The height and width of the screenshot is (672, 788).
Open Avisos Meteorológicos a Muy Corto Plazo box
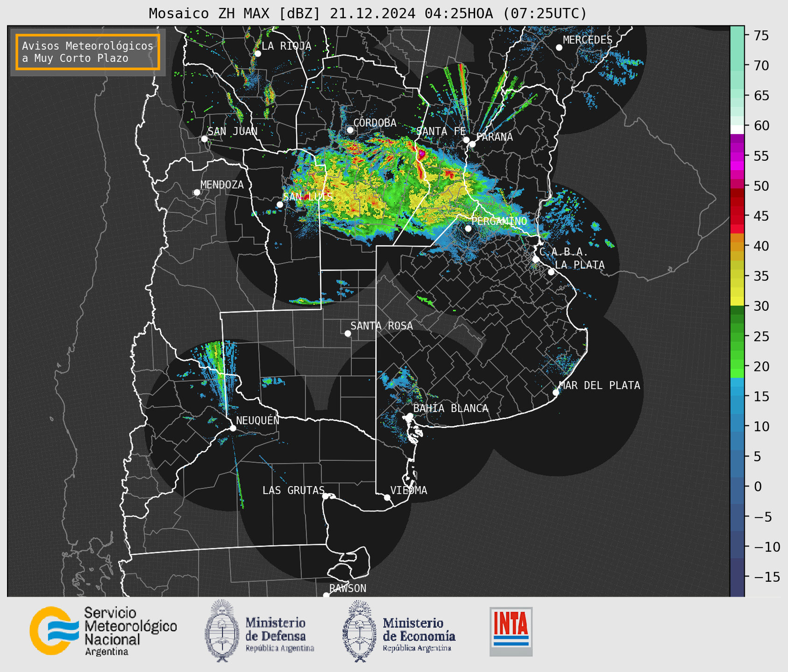coord(88,52)
